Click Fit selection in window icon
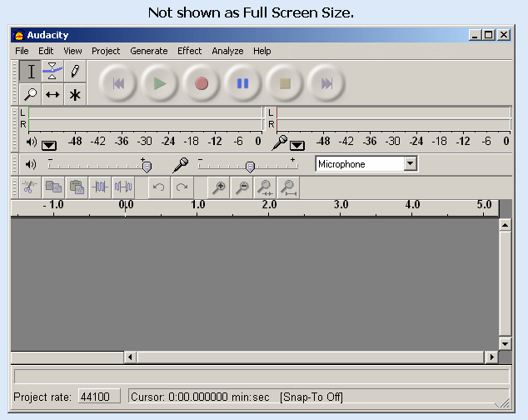 pyautogui.click(x=266, y=187)
